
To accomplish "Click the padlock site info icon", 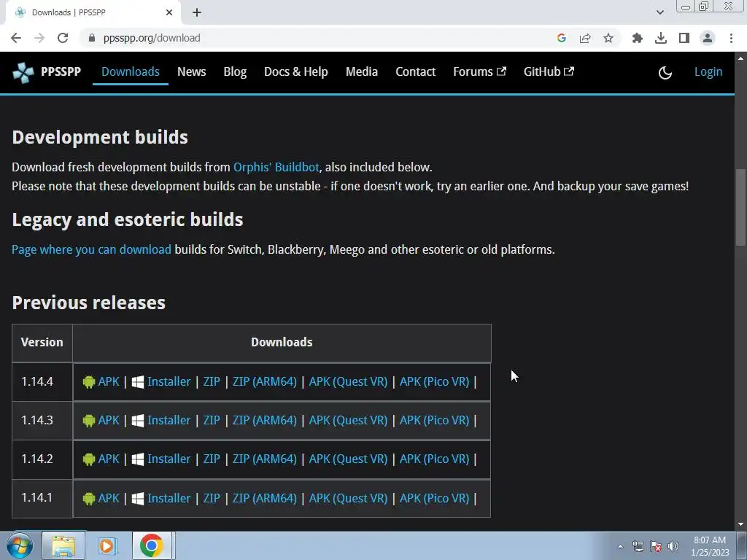I will point(92,38).
